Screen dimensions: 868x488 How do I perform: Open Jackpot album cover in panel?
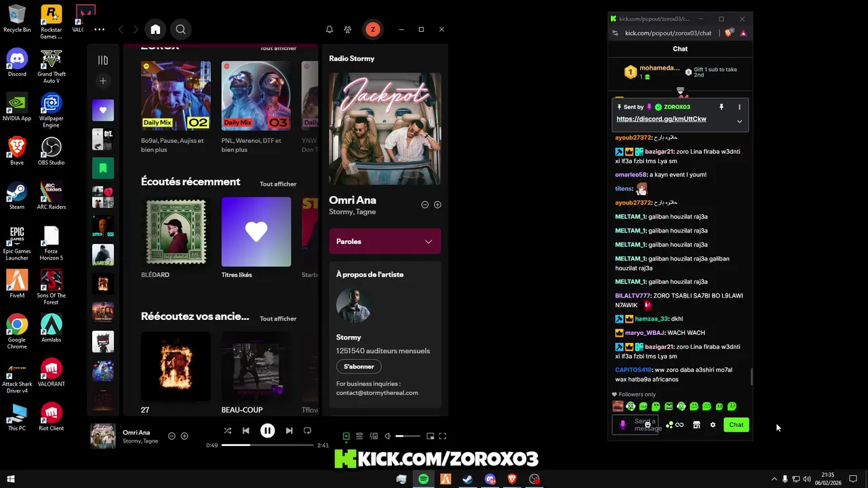pyautogui.click(x=385, y=129)
